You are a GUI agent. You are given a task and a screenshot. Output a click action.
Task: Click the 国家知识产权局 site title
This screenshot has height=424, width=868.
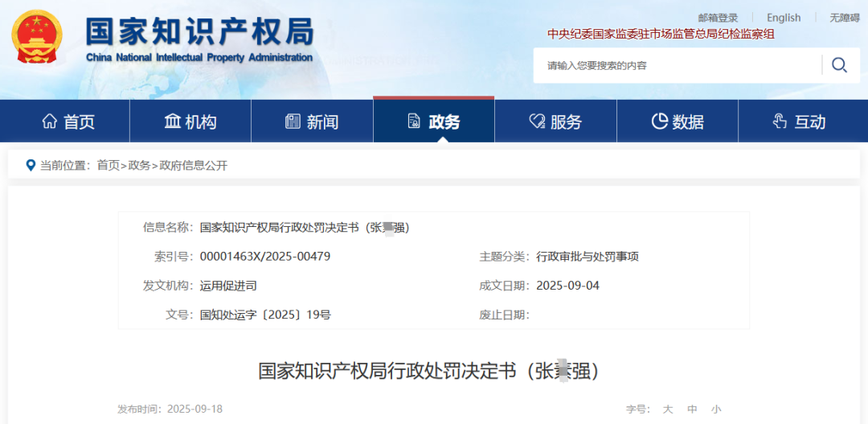(x=199, y=31)
